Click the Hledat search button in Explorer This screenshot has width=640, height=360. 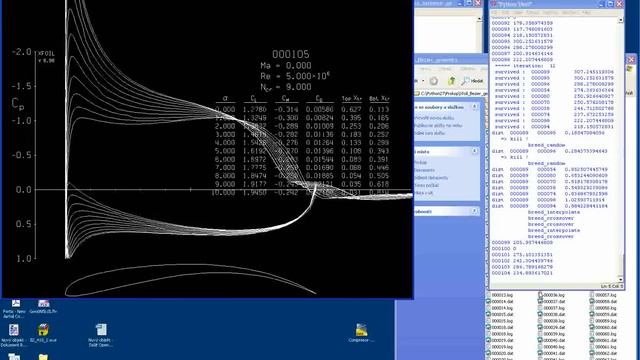tap(472, 81)
